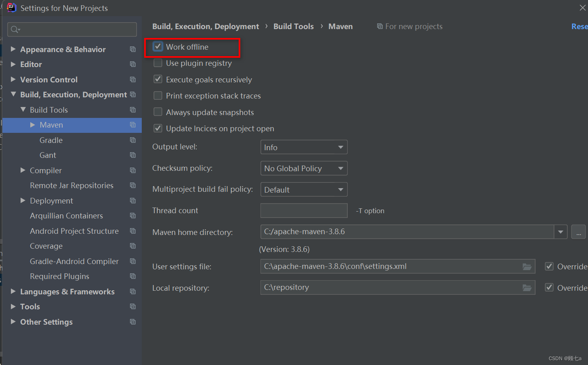The width and height of the screenshot is (588, 365).
Task: Click the project-level icon beside Android Project Structure
Action: coord(132,231)
